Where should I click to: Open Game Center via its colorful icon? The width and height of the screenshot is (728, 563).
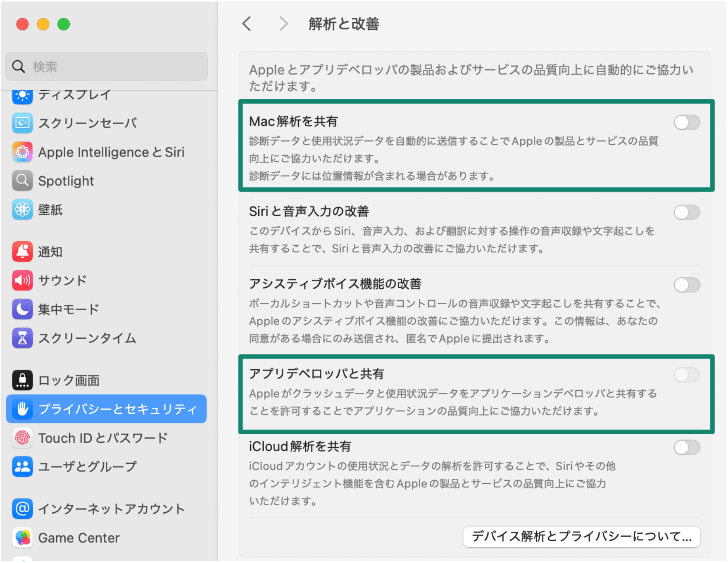[22, 537]
